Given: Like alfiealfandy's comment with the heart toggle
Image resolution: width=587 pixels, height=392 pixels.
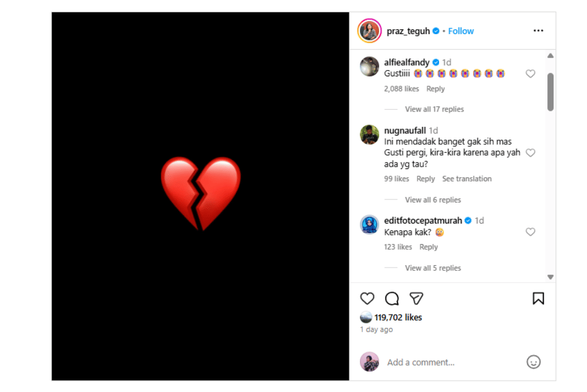Looking at the screenshot, I should pyautogui.click(x=530, y=73).
